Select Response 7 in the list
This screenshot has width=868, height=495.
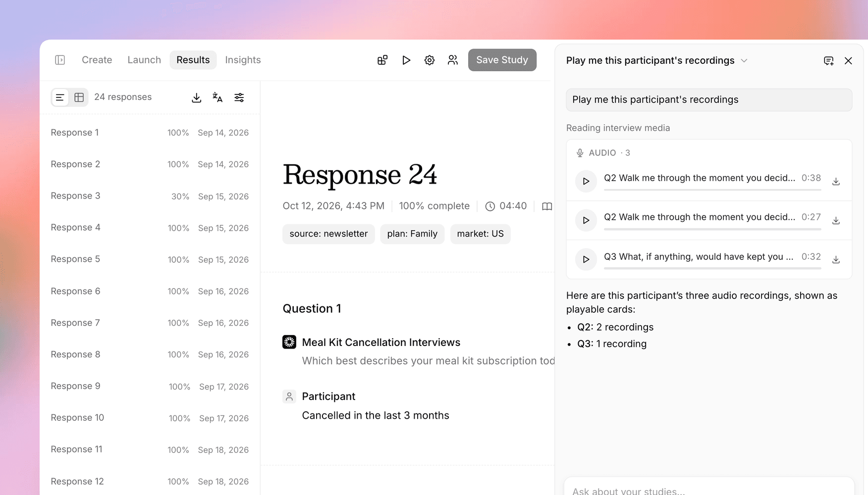click(x=150, y=323)
